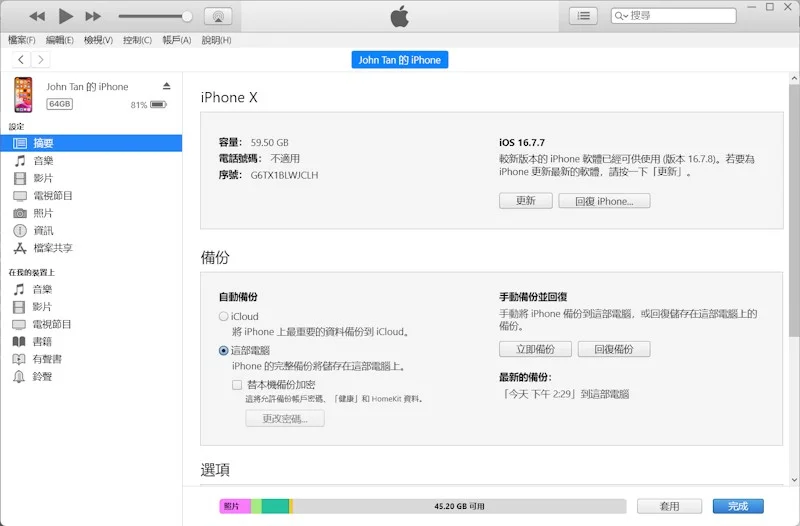Image resolution: width=800 pixels, height=526 pixels.
Task: Click the Rewind previous track icon
Action: (x=37, y=16)
